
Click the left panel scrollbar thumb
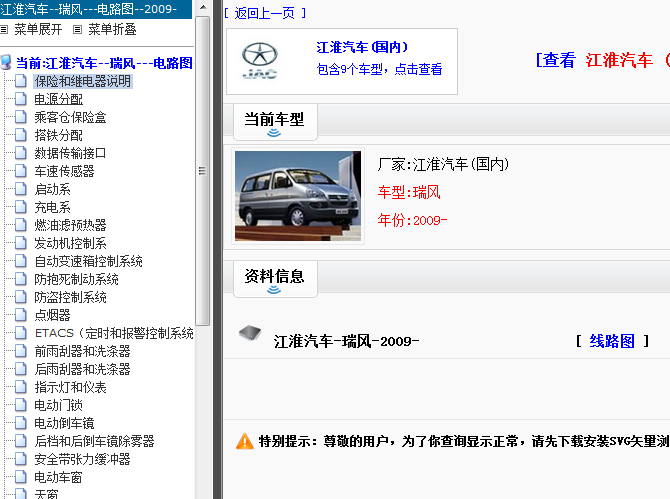(x=203, y=171)
